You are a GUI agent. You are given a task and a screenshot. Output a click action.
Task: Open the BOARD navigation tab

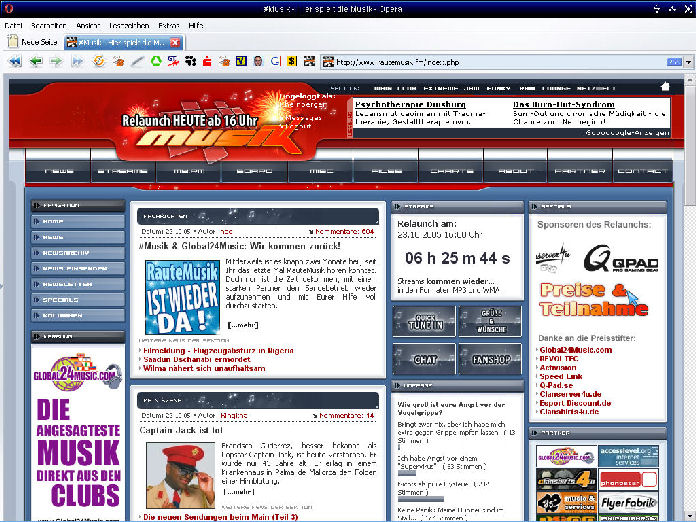point(254,171)
